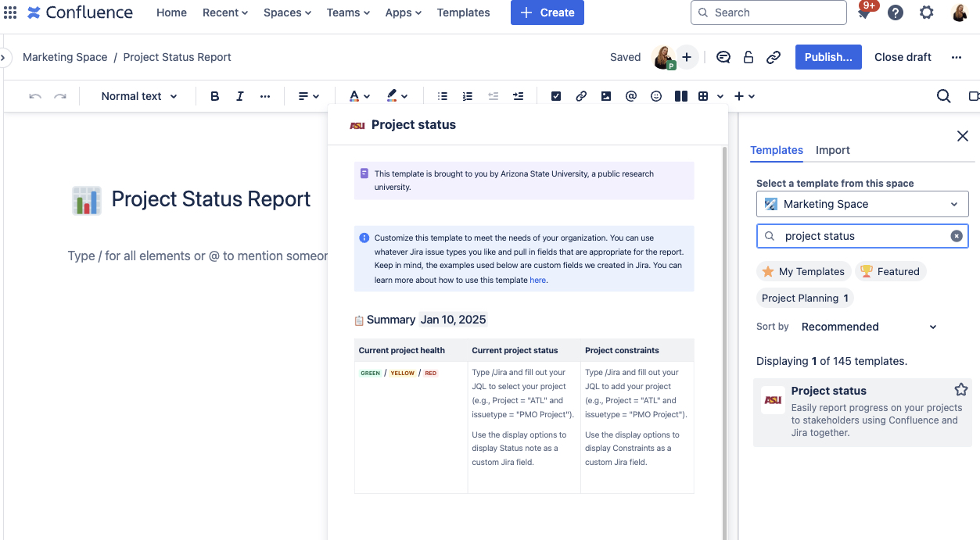This screenshot has height=540, width=980.
Task: Click Close draft
Action: click(903, 57)
